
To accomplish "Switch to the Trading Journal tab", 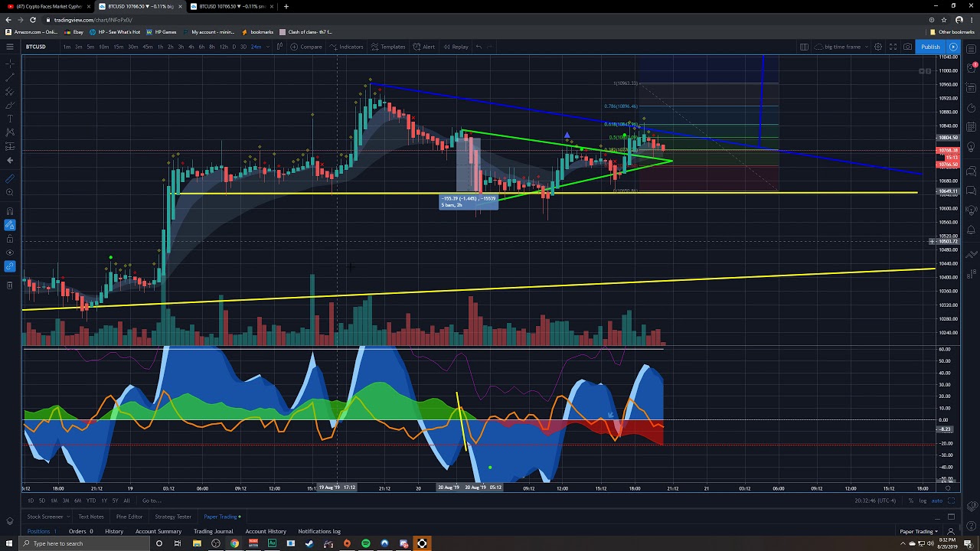I will point(213,531).
